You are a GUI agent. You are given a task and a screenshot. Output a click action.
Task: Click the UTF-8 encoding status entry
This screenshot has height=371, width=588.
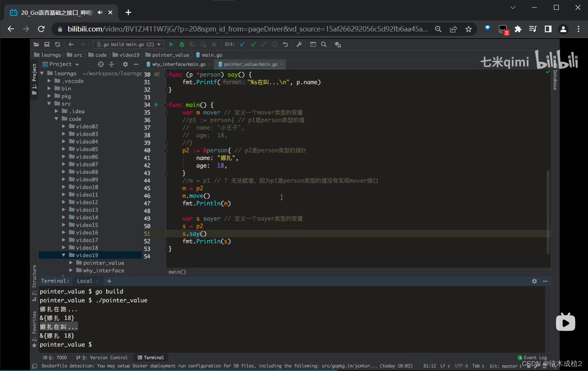click(461, 366)
